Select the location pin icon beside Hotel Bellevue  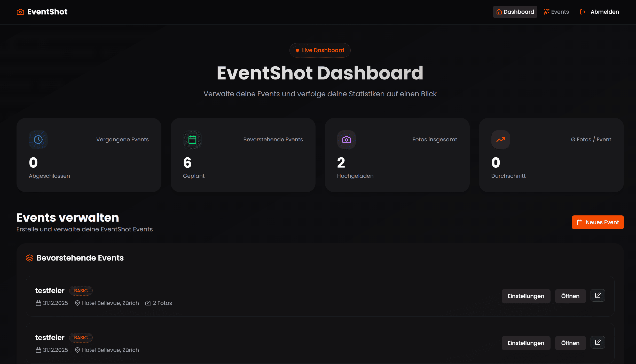(77, 303)
